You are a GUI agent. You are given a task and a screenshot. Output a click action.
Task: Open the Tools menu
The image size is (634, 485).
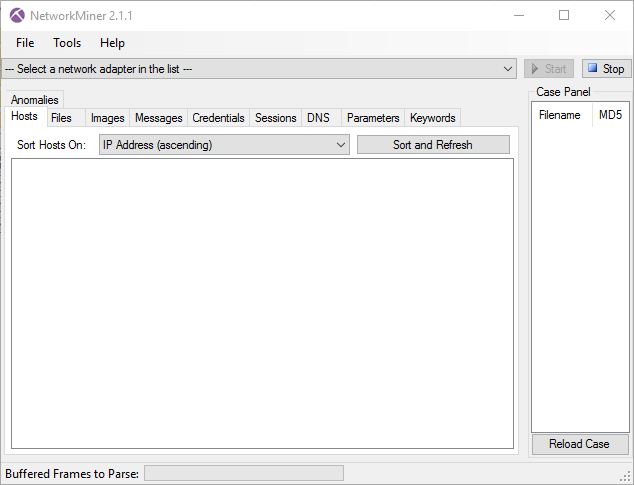coord(67,43)
